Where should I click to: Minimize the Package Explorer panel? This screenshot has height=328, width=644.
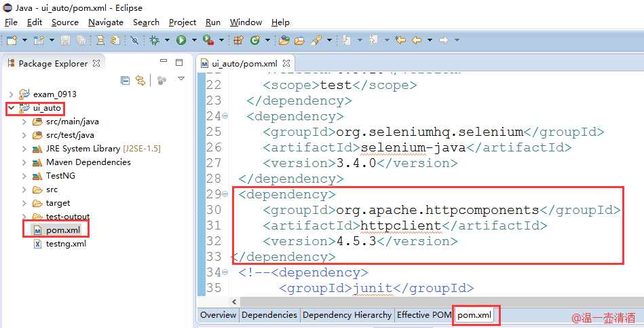(x=164, y=62)
